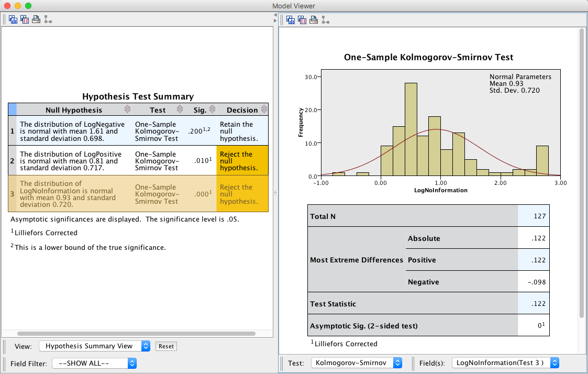Expand the Field(s) dropdown showing LogNoInformation
The height and width of the screenshot is (374, 588).
506,362
